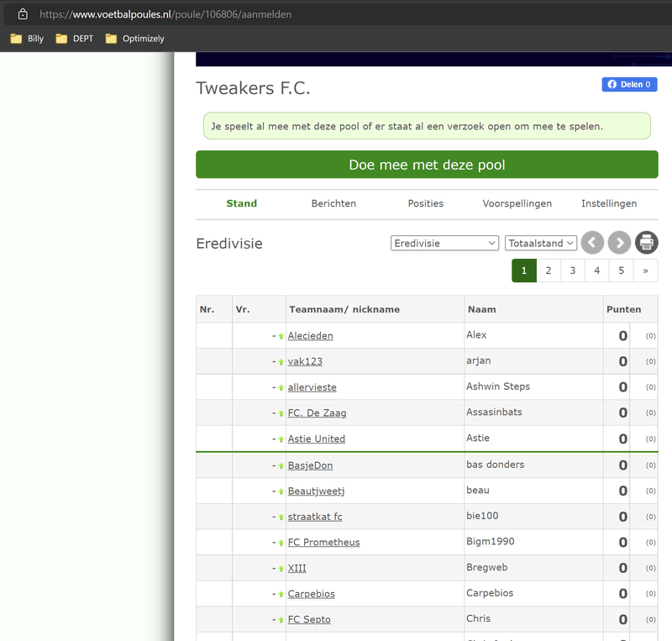
Task: Click green up arrow in FC. De Zaag row
Action: [281, 414]
